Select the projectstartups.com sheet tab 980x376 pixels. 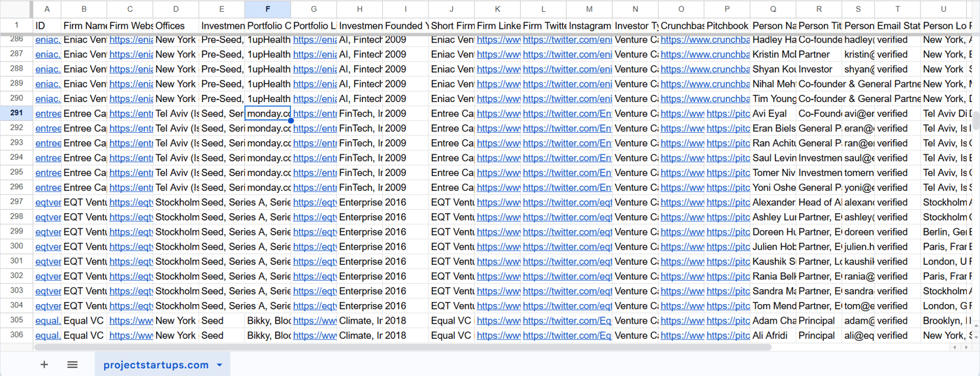pos(156,365)
